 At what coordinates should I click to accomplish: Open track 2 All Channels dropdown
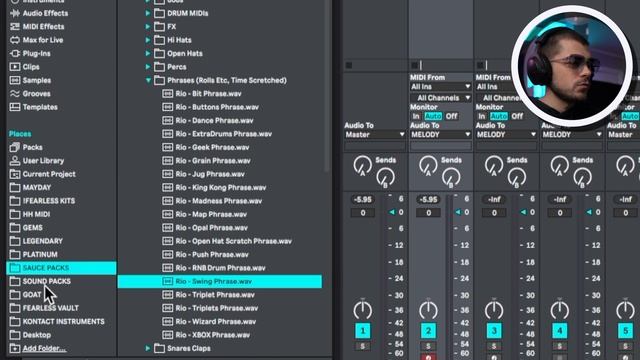tap(440, 98)
